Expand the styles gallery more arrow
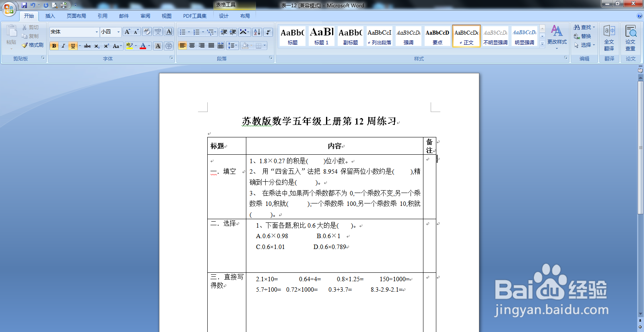The width and height of the screenshot is (644, 332). pos(542,44)
